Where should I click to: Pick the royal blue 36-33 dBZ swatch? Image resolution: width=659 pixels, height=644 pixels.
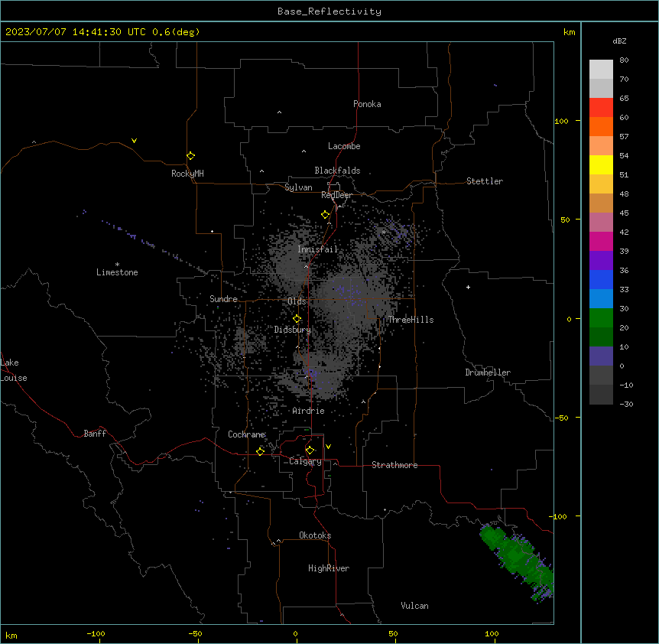(601, 279)
